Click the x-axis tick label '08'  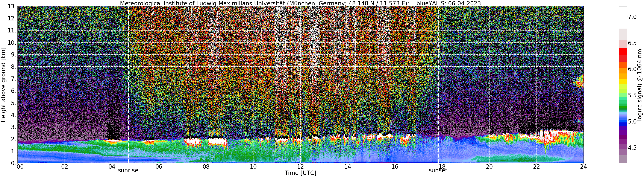tap(206, 167)
